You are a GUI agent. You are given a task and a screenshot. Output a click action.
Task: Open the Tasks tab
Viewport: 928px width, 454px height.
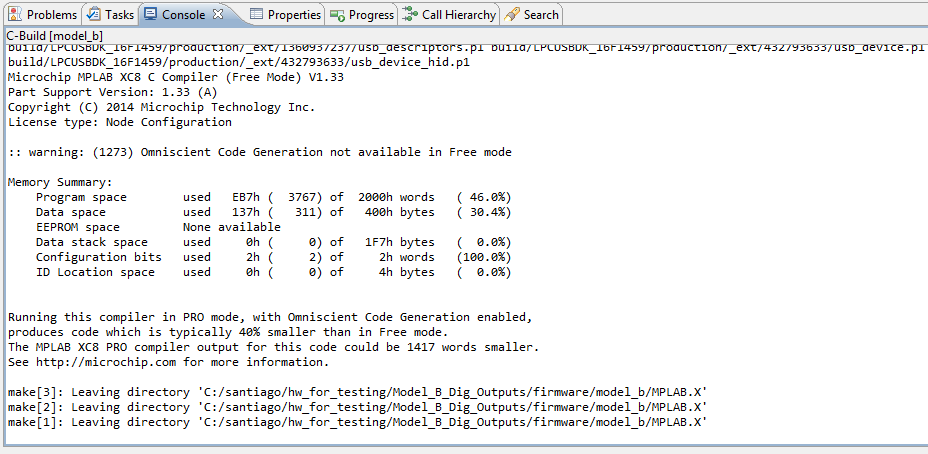point(111,15)
